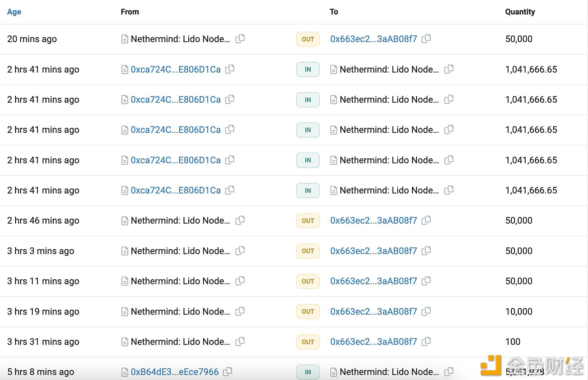This screenshot has height=380, width=588.
Task: Click contract icon before 0xB64dE3 address
Action: pyautogui.click(x=125, y=372)
